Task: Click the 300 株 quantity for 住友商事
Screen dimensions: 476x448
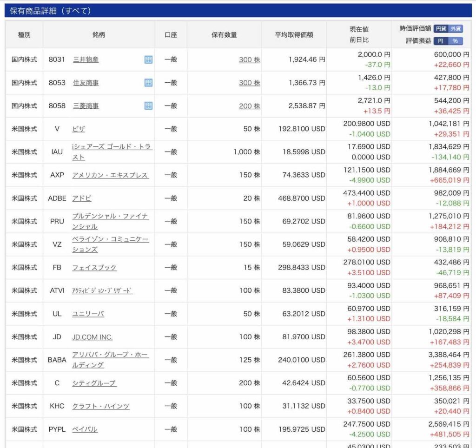Action: (x=250, y=83)
